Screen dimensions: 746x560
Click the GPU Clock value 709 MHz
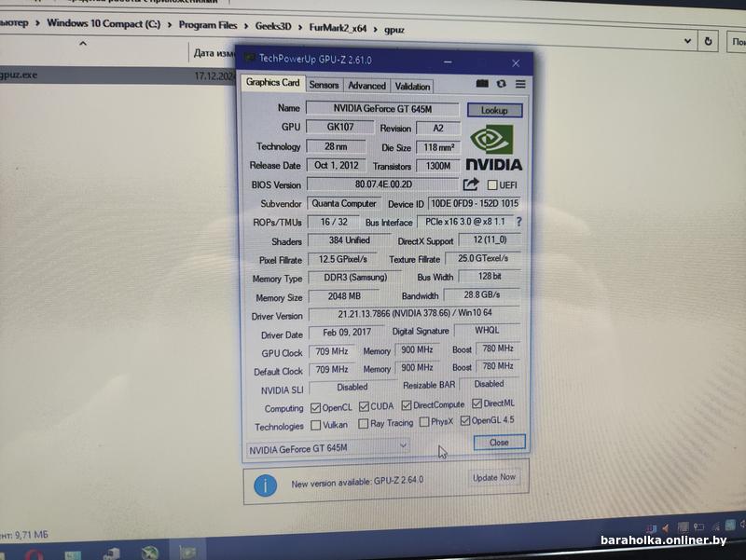coord(332,351)
